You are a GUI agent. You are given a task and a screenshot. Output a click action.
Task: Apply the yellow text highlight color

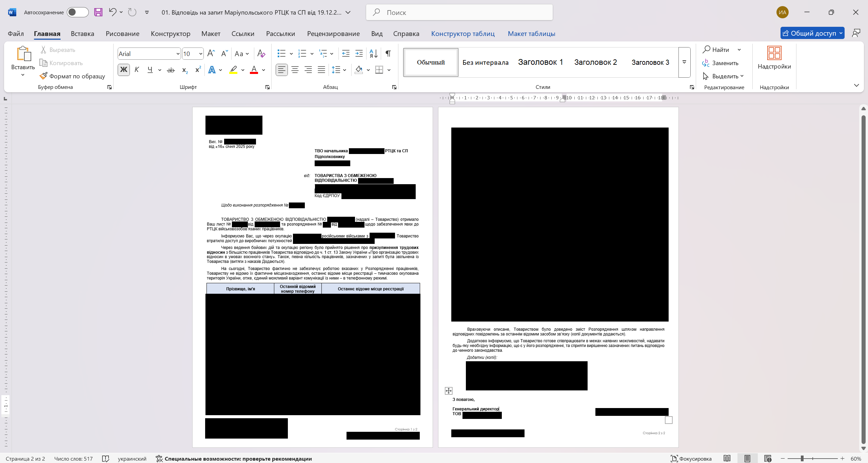pyautogui.click(x=233, y=70)
